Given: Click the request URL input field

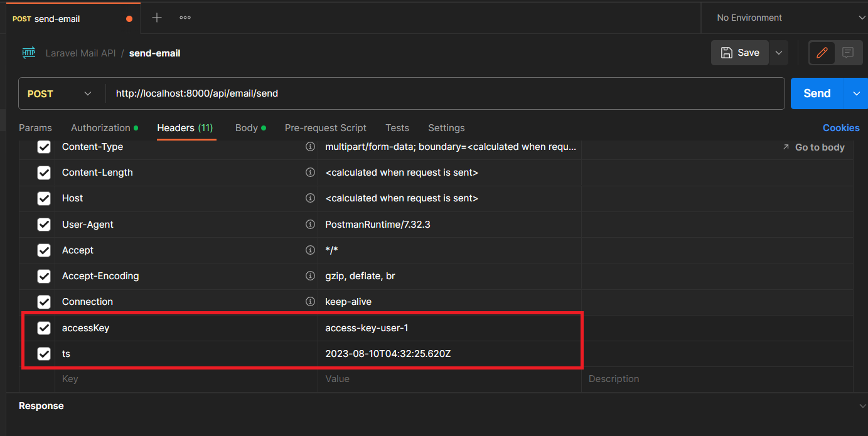Looking at the screenshot, I should click(x=445, y=93).
